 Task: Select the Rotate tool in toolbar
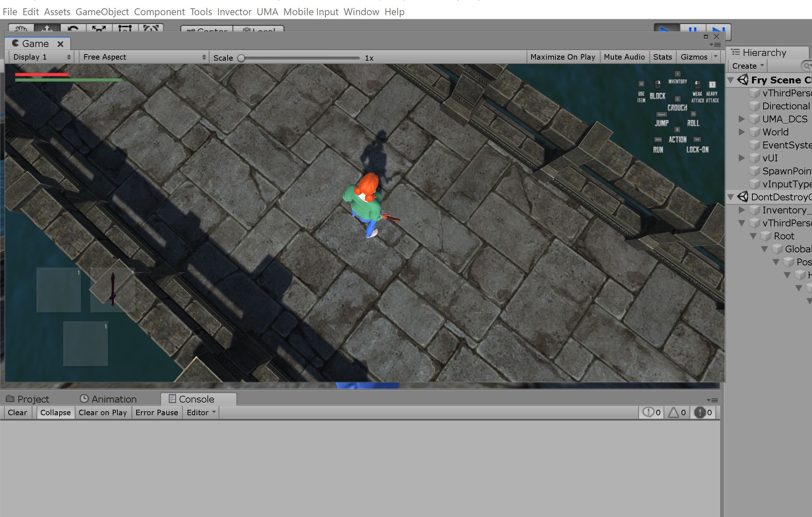click(x=73, y=28)
